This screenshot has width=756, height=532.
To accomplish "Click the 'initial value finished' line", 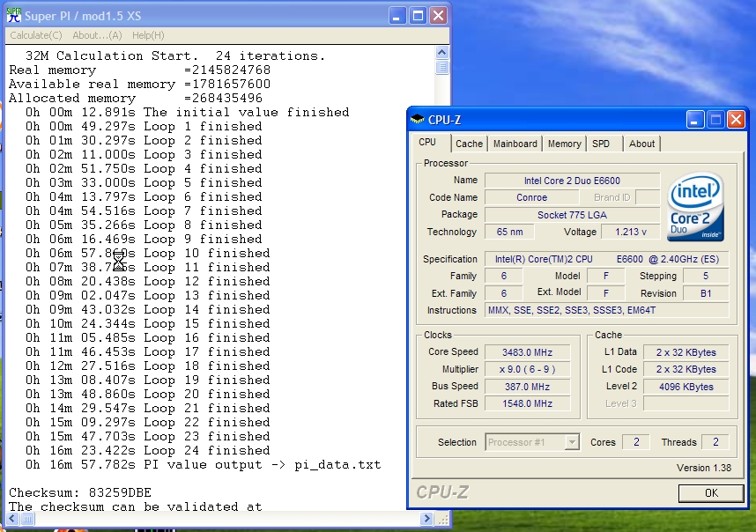I will coord(187,112).
